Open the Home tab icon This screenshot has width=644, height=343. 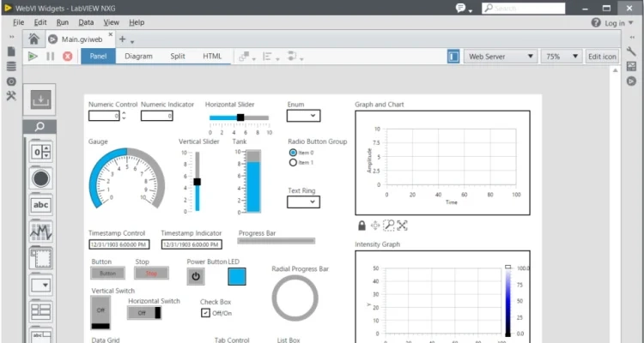point(33,39)
